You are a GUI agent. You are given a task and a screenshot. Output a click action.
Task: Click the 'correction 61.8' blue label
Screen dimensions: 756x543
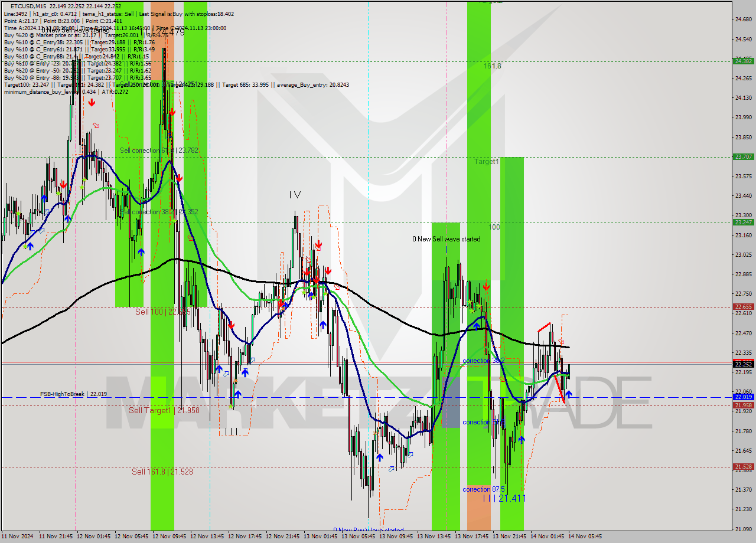coord(484,422)
